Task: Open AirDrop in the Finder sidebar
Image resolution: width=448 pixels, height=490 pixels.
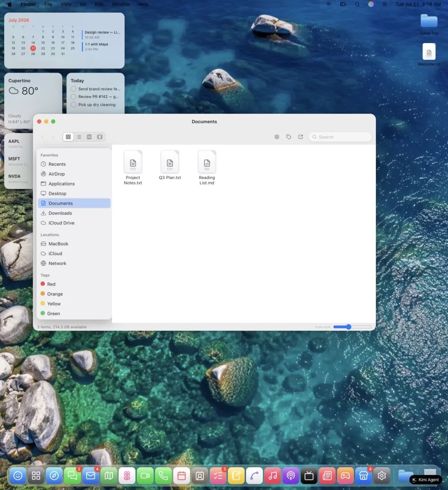Action: [74, 174]
